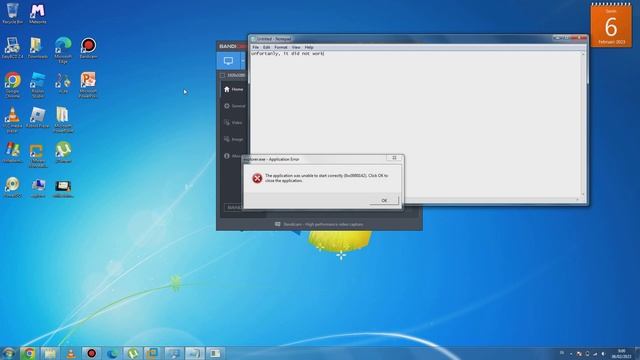640x360 pixels.
Task: Switch to Bandicam via taskbar red record icon
Action: tap(91, 353)
